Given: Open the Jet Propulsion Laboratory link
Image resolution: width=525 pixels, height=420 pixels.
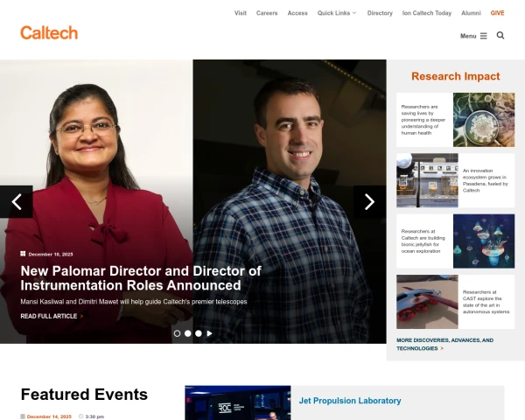Looking at the screenshot, I should [350, 401].
